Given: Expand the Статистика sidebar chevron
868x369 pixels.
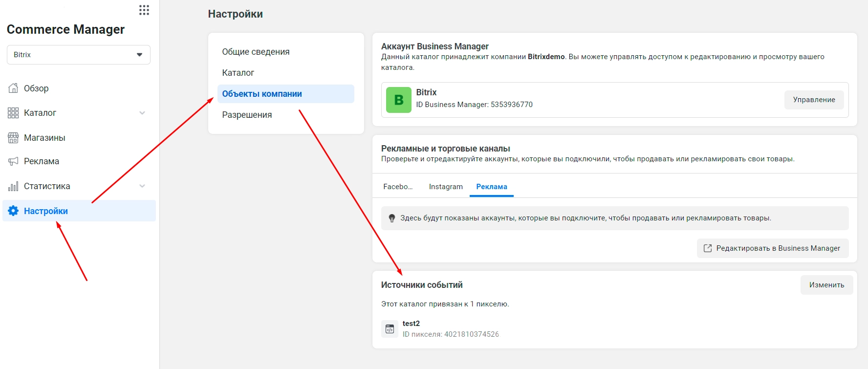Looking at the screenshot, I should (142, 186).
